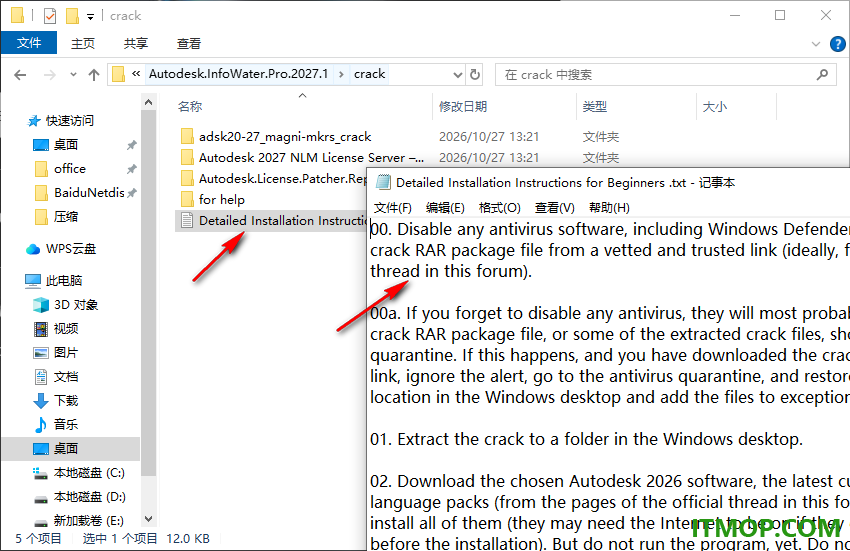Select Autodesk.License.Patcher folder
This screenshot has width=850, height=551.
click(282, 178)
